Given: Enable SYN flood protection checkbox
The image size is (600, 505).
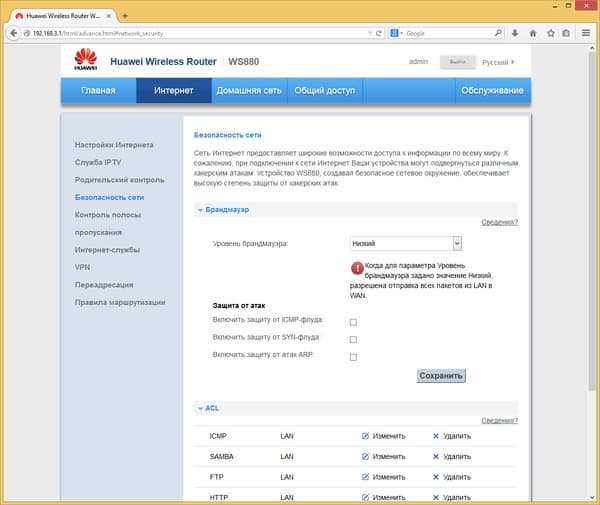Looking at the screenshot, I should pos(353,340).
